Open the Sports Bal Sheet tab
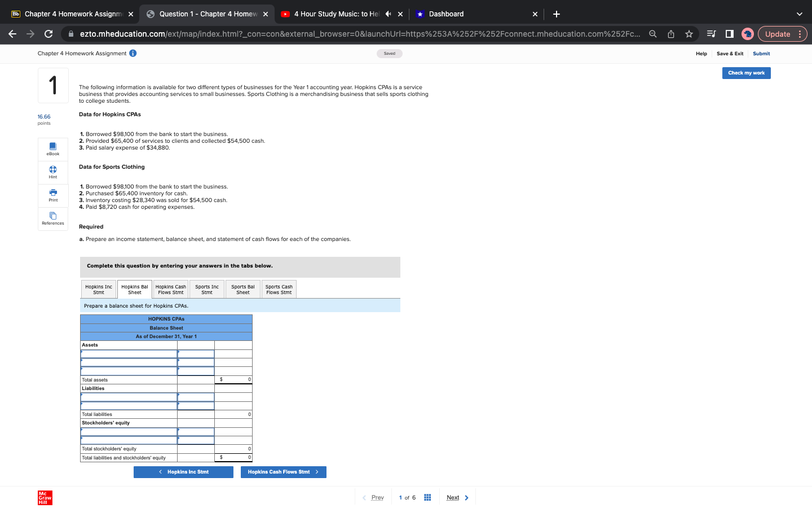Viewport: 812px width, 508px height. pos(243,290)
